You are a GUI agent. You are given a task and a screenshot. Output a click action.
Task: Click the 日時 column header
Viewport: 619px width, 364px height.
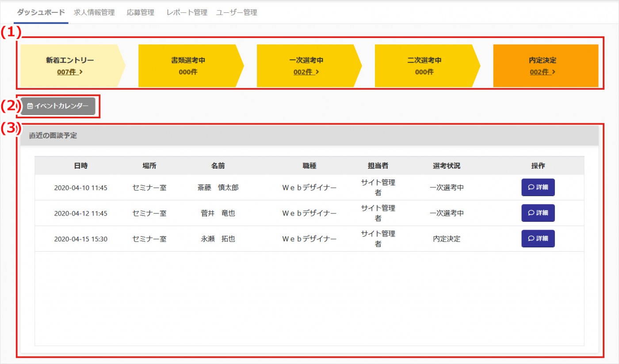[x=80, y=166]
